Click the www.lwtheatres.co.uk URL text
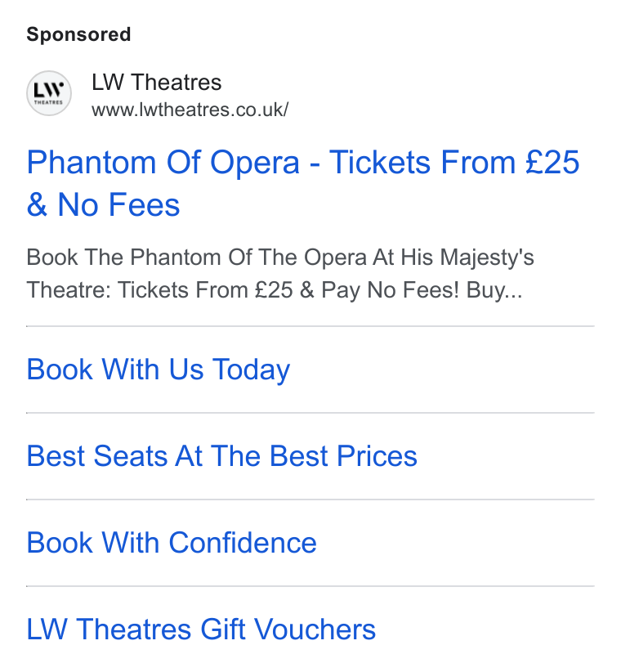This screenshot has height=672, width=621. (190, 110)
